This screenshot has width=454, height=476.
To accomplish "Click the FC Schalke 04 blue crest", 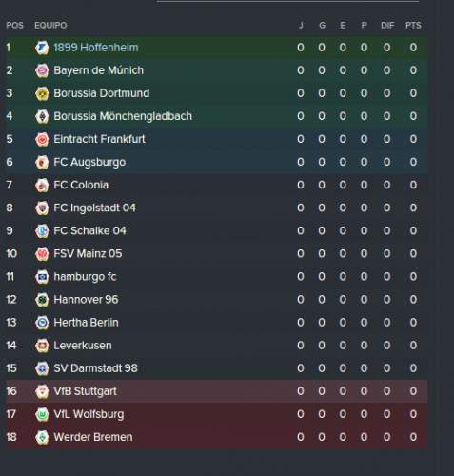I will pos(42,231).
